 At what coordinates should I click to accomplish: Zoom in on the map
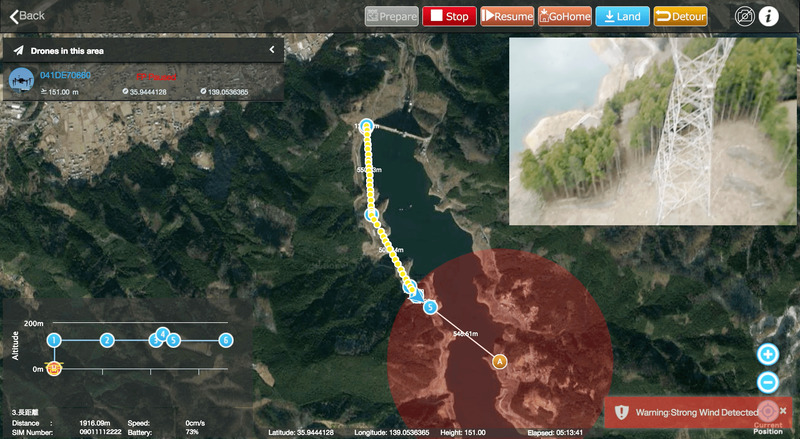click(x=768, y=354)
